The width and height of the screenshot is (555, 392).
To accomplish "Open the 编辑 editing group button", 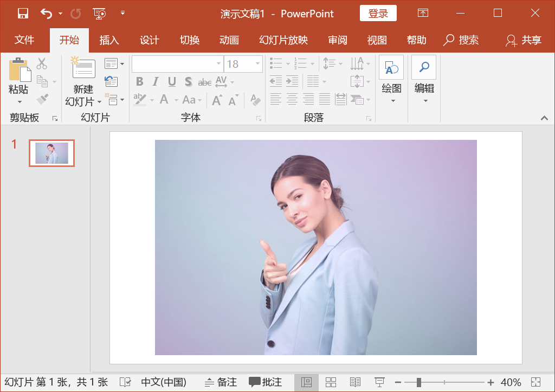I will coord(424,80).
